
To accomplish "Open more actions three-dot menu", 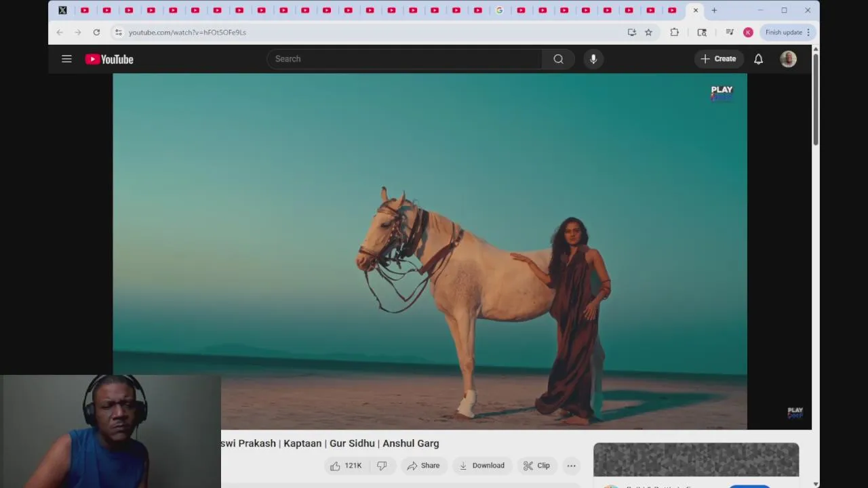I will click(572, 466).
